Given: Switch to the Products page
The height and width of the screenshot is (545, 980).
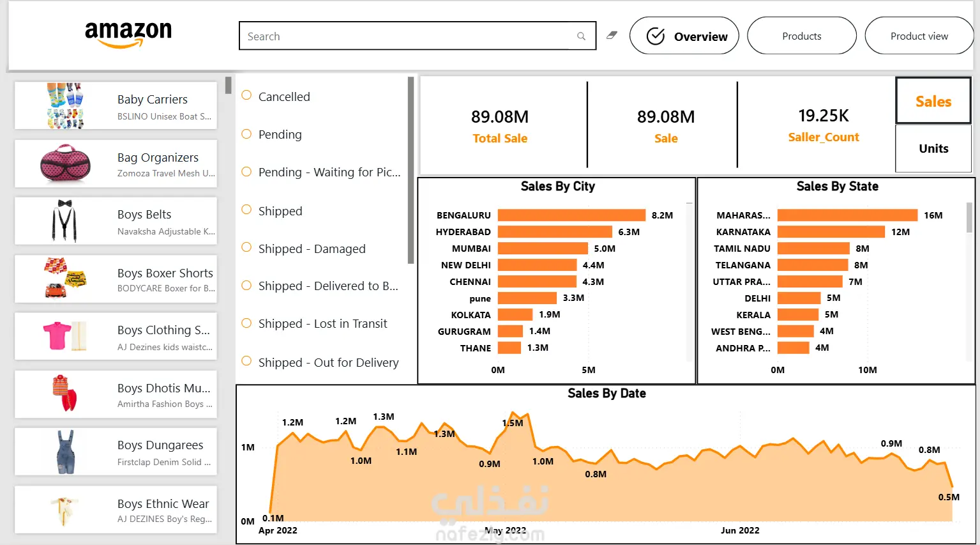Looking at the screenshot, I should click(801, 36).
